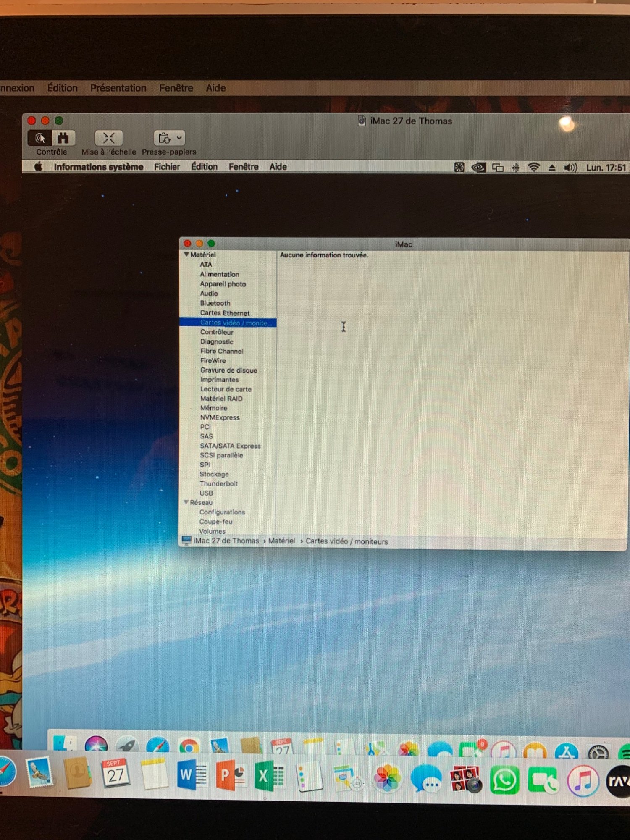This screenshot has width=630, height=840.
Task: Open iBooks in the remote dock
Action: pos(535,751)
